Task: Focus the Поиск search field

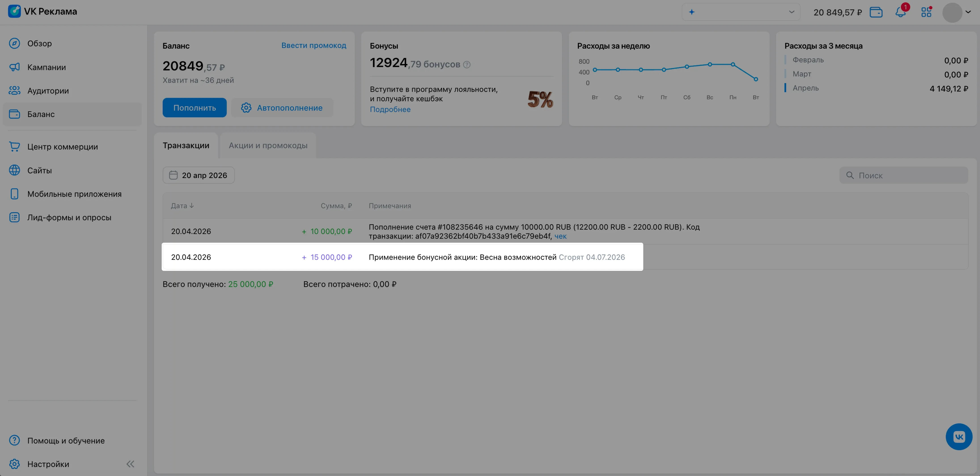Action: [904, 175]
